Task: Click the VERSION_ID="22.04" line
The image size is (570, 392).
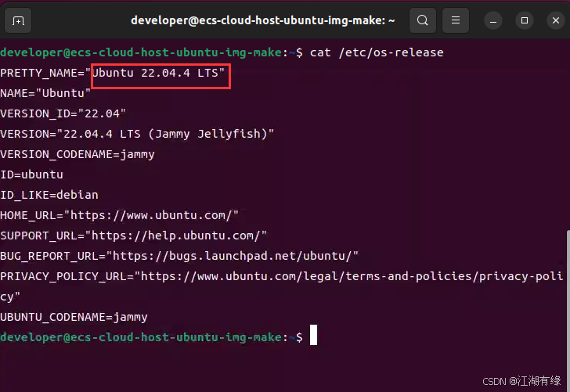Action: coord(63,113)
